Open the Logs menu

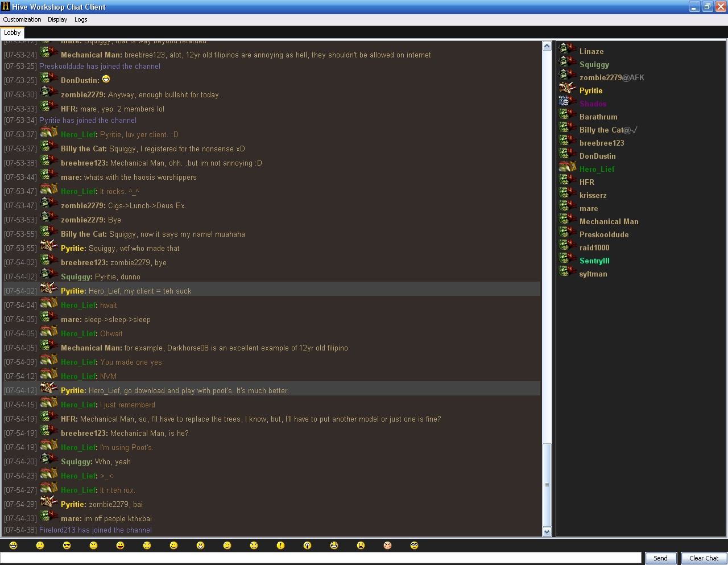(x=81, y=19)
